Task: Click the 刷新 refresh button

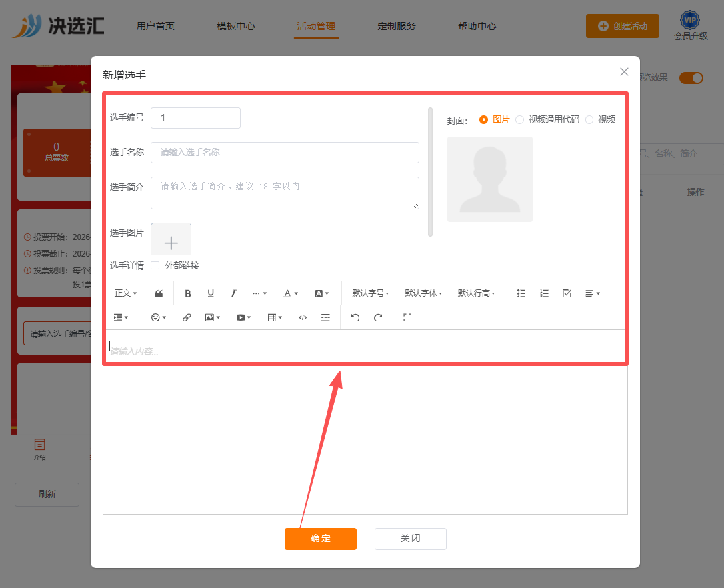Action: coord(47,494)
